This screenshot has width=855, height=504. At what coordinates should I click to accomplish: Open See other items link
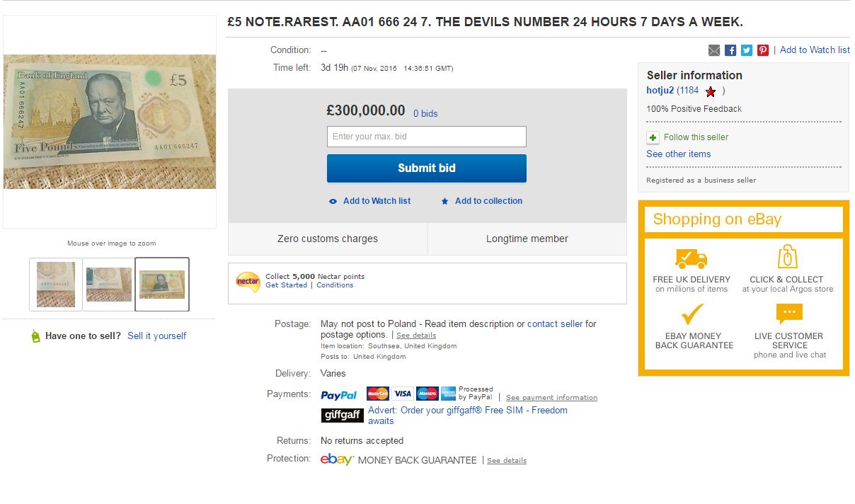click(x=678, y=154)
